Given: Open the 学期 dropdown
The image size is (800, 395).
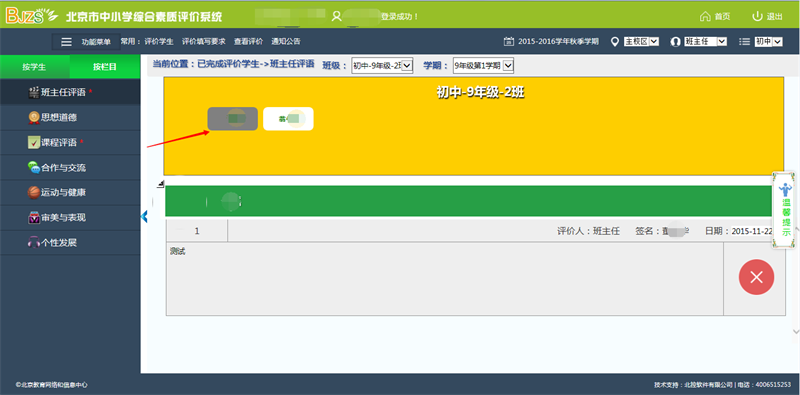Looking at the screenshot, I should tap(483, 66).
